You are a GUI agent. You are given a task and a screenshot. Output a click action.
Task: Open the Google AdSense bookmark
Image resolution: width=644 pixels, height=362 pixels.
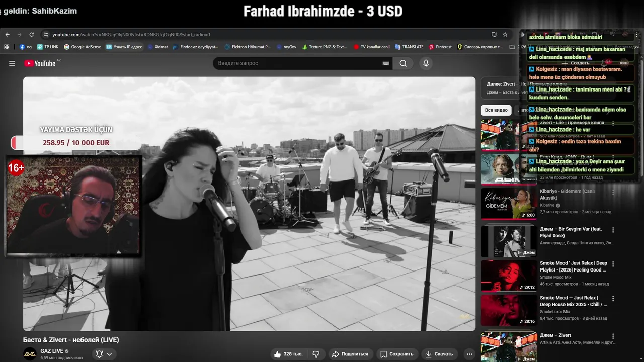click(83, 47)
